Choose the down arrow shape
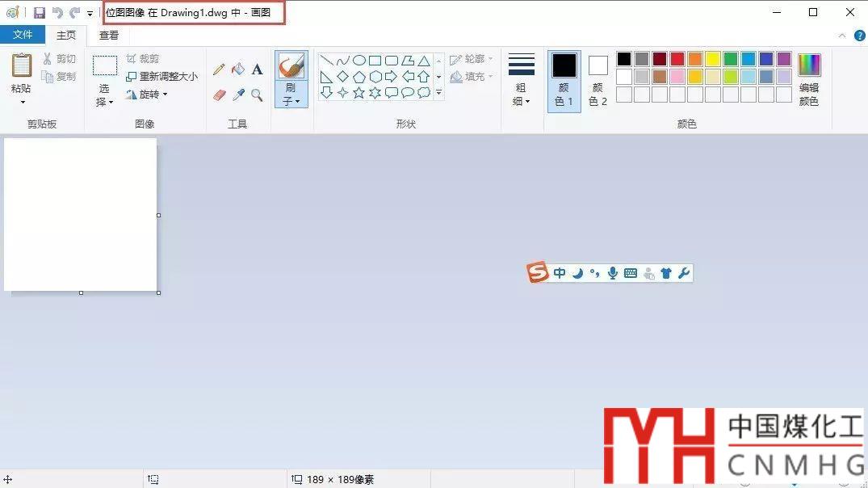Viewport: 868px width, 488px height. click(x=326, y=92)
